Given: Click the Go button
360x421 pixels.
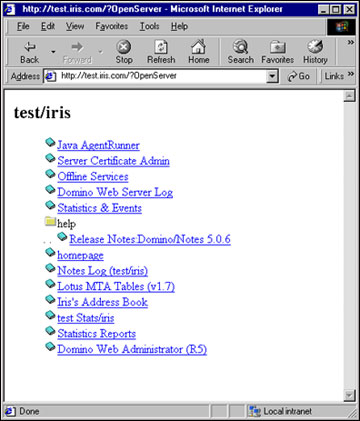Looking at the screenshot, I should [x=299, y=76].
